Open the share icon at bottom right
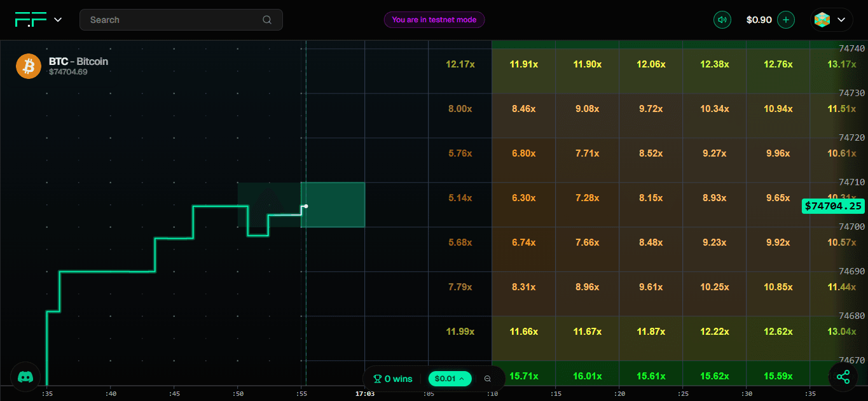The height and width of the screenshot is (401, 868). click(843, 377)
